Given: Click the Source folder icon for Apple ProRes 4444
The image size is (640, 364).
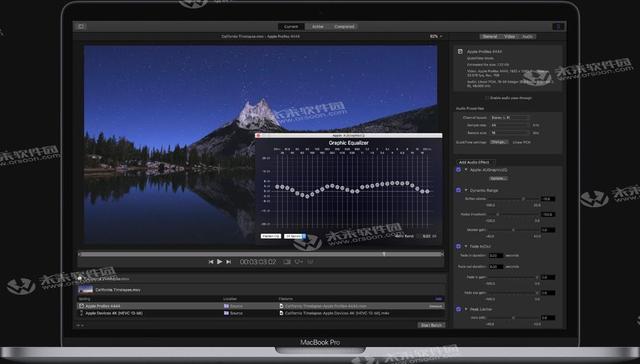Looking at the screenshot, I should [226, 306].
